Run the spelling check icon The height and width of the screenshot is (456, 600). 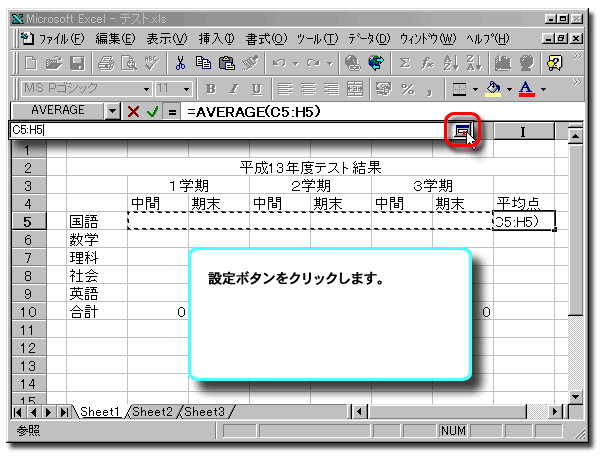(152, 63)
